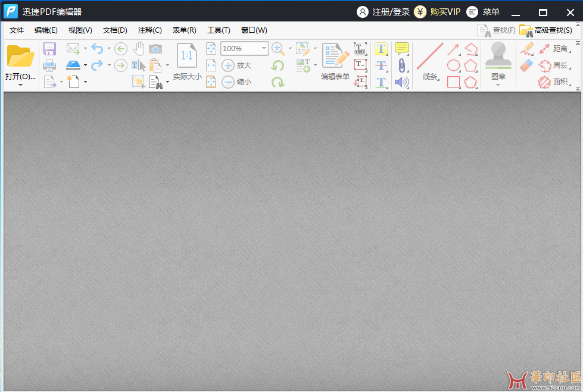This screenshot has width=583, height=392.
Task: Click the paperclip file attachment icon
Action: (x=402, y=65)
